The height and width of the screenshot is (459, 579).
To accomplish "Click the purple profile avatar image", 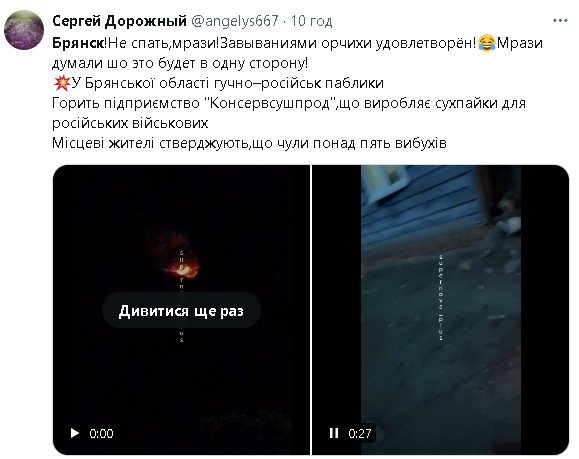I will point(24,30).
